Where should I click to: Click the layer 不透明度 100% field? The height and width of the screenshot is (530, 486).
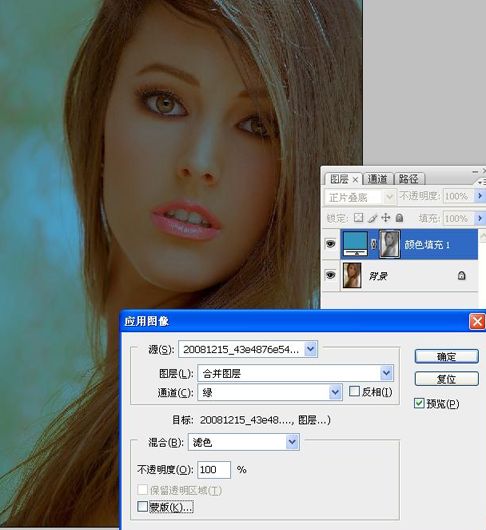coord(458,196)
